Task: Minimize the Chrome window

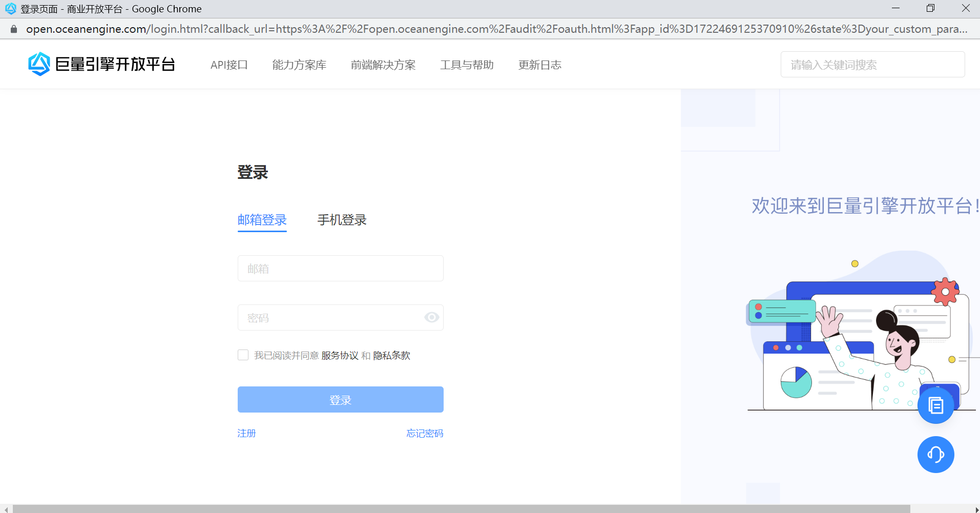Action: coord(895,8)
